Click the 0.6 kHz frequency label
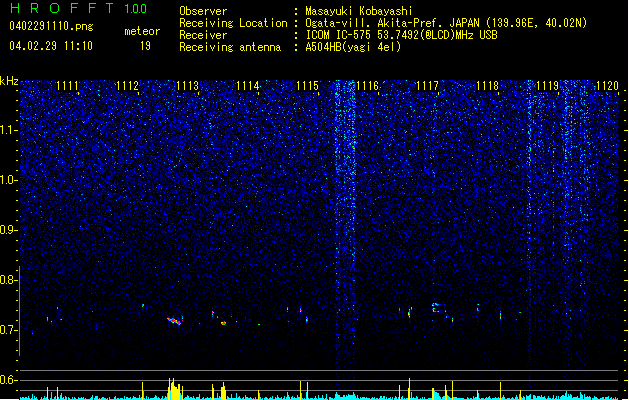 8,380
